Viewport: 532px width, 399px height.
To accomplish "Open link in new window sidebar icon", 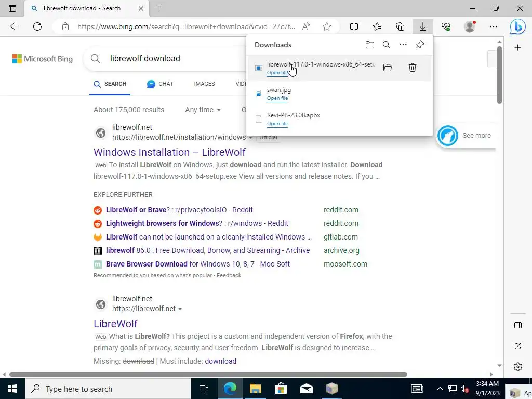I will coord(518,346).
